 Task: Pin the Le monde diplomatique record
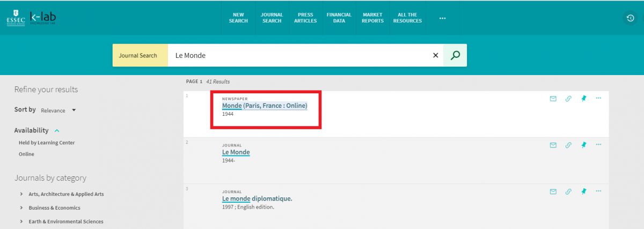[x=583, y=191]
